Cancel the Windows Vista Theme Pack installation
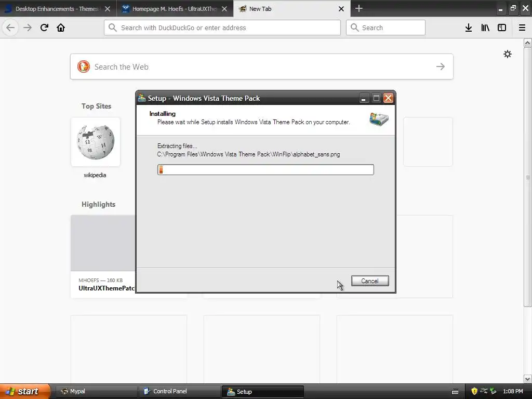The height and width of the screenshot is (399, 532). [370, 281]
